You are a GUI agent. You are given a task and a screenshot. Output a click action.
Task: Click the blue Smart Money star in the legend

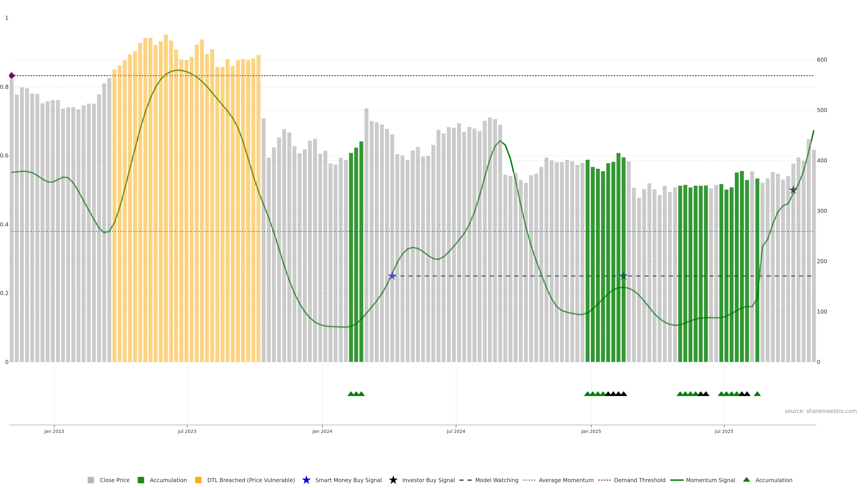coord(306,480)
